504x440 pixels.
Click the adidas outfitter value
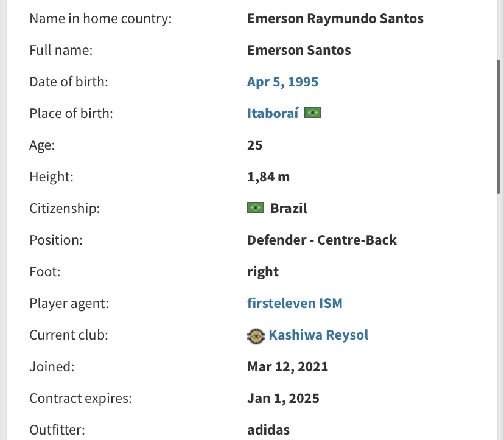coord(268,430)
